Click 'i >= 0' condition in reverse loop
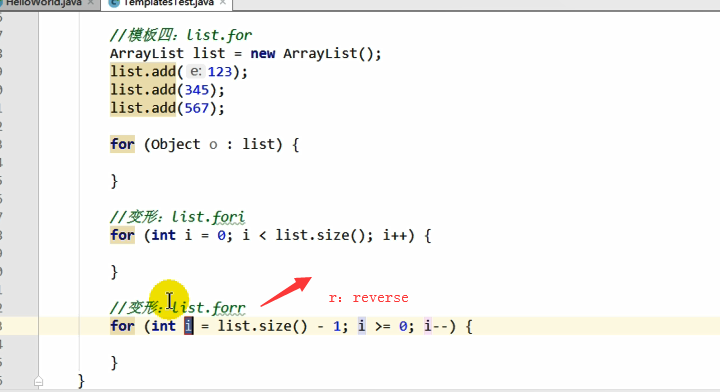Screen dimensions: 720x392 tap(382, 326)
